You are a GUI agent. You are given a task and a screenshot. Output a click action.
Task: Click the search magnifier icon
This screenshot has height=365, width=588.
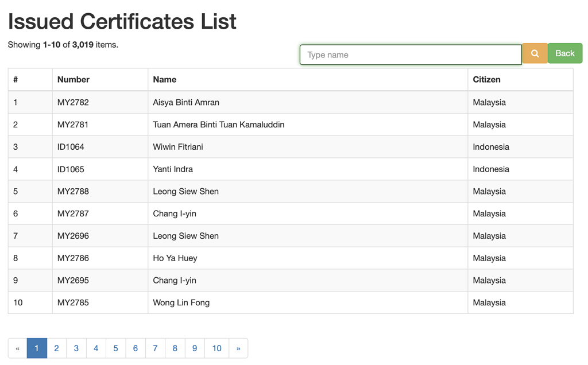(x=535, y=53)
